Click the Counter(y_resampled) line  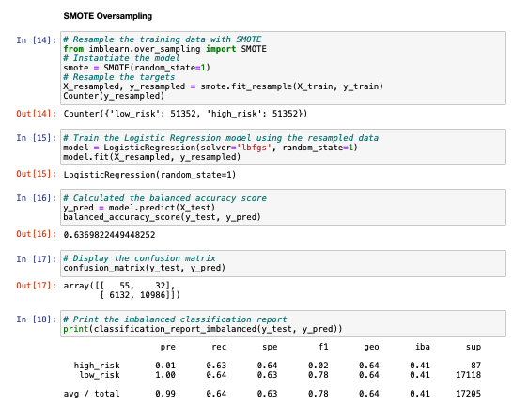(x=114, y=96)
